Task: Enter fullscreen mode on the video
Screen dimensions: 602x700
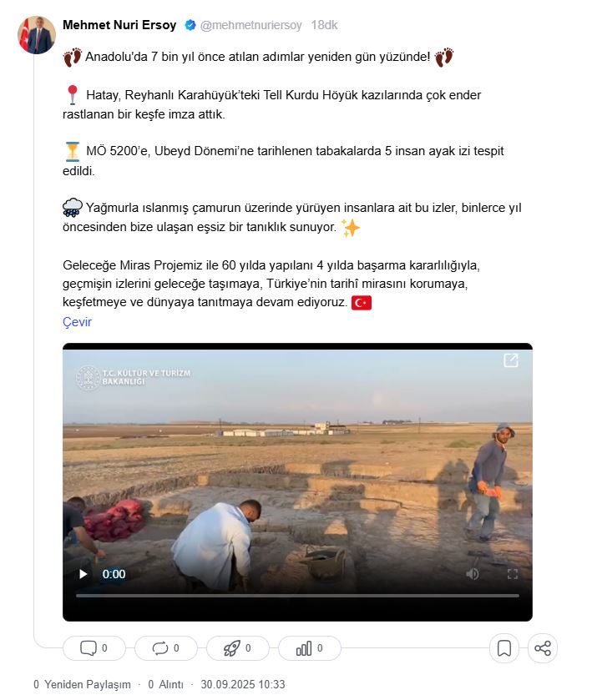Action: pyautogui.click(x=513, y=574)
